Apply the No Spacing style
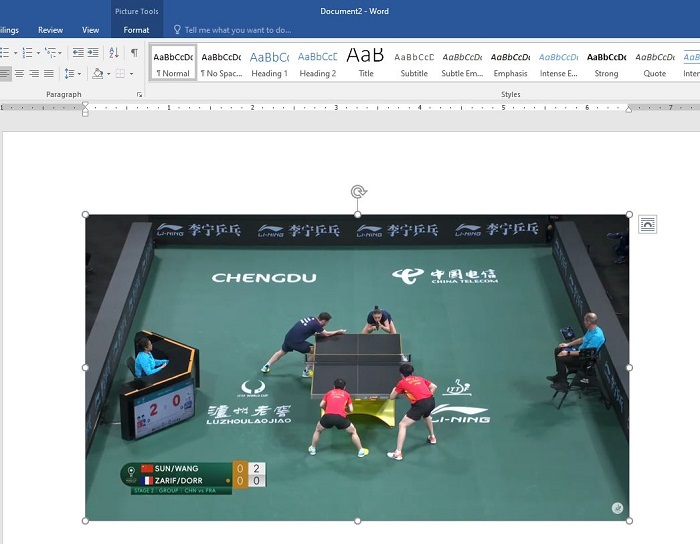 click(x=221, y=63)
